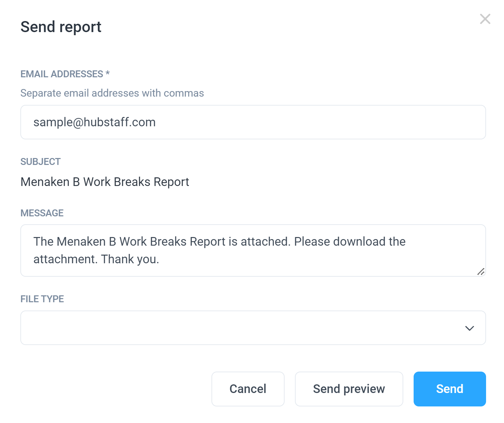
Task: Cancel sending the report
Action: click(248, 389)
